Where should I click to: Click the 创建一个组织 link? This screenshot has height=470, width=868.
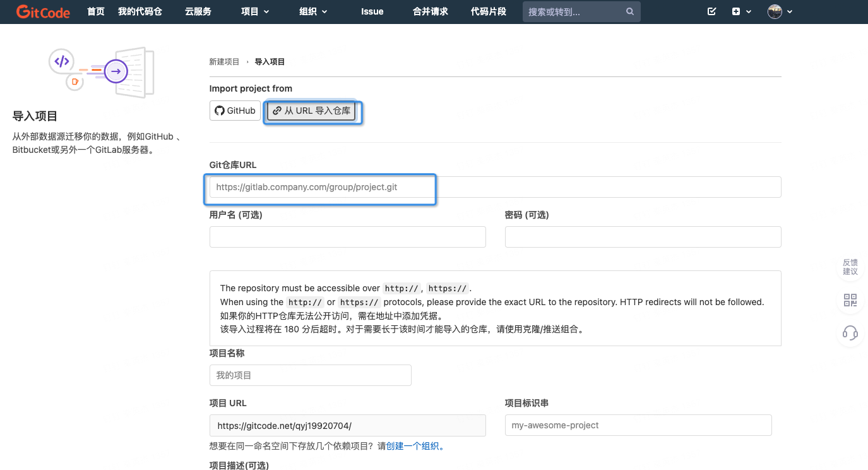(x=415, y=446)
